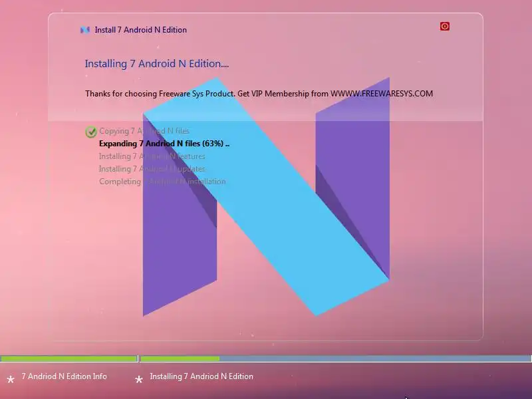The image size is (532, 399).
Task: Click the second installation progress bar
Action: pos(336,358)
